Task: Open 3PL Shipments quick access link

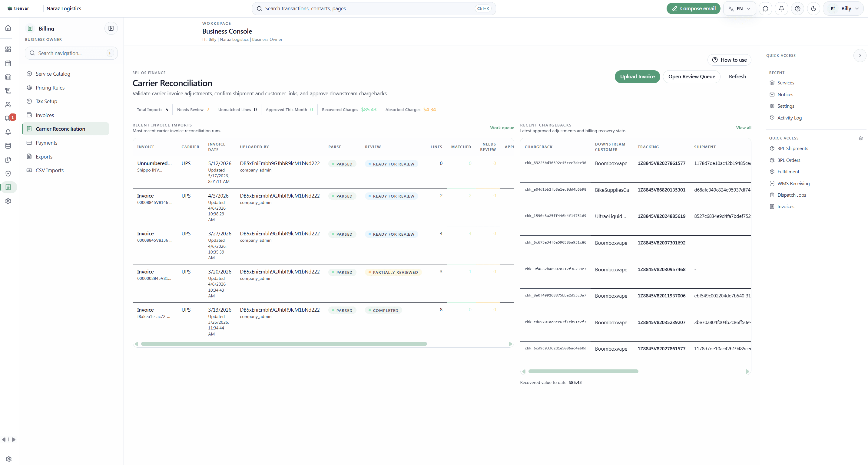Action: (x=792, y=149)
